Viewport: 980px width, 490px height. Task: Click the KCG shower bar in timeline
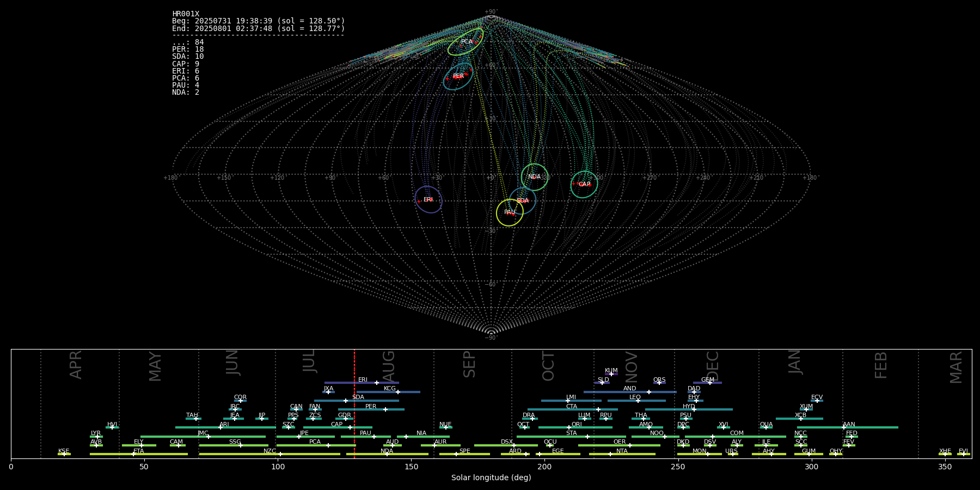(388, 392)
